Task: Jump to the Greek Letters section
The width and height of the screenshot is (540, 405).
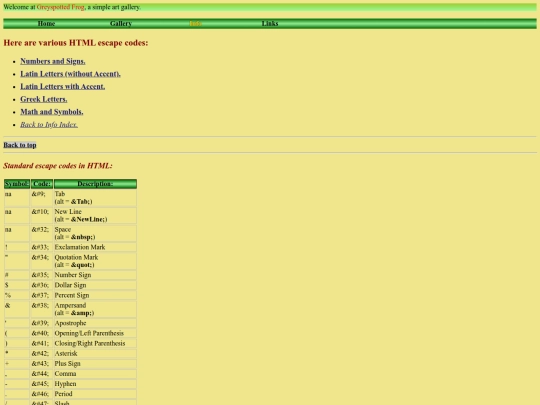Action: point(43,99)
